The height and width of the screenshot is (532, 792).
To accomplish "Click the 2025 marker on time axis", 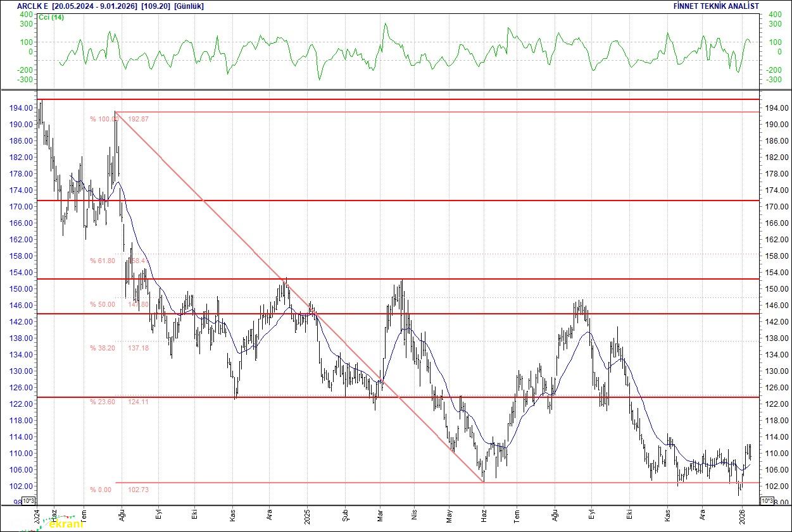I will [307, 516].
